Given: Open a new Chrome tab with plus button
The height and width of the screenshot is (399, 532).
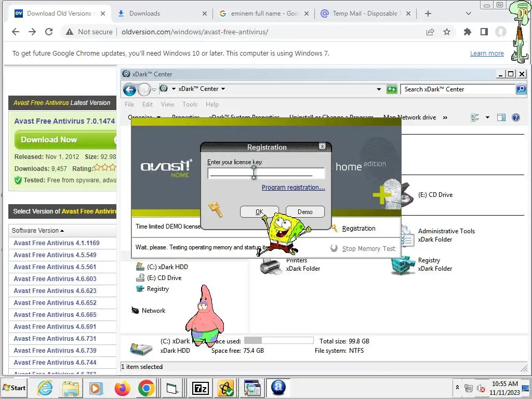Looking at the screenshot, I should (428, 14).
